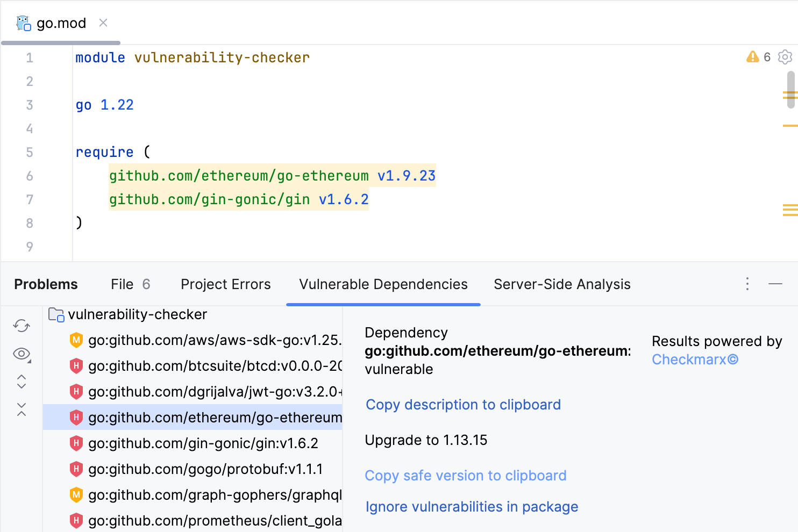Select the btcsuite/btcd dependency row
The image size is (798, 532).
(x=193, y=366)
